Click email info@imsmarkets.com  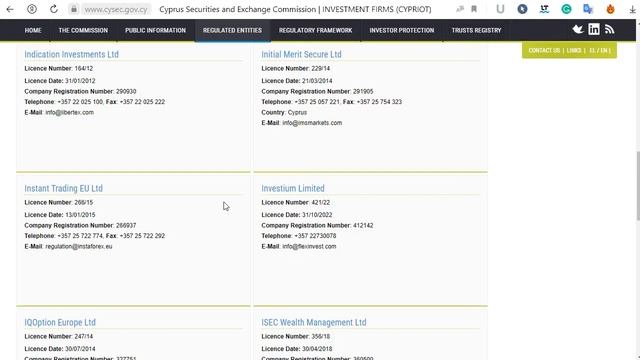(312, 123)
